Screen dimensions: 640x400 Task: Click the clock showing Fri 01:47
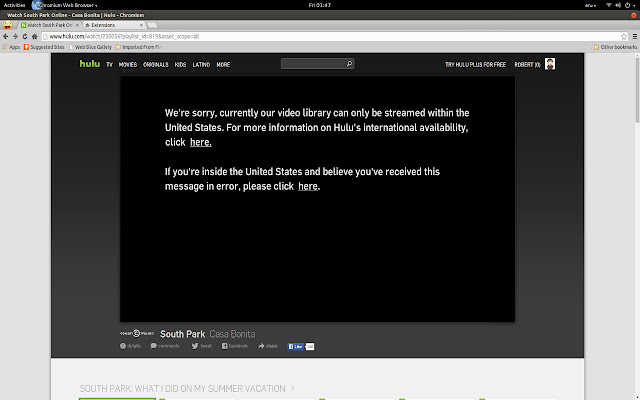tap(320, 5)
